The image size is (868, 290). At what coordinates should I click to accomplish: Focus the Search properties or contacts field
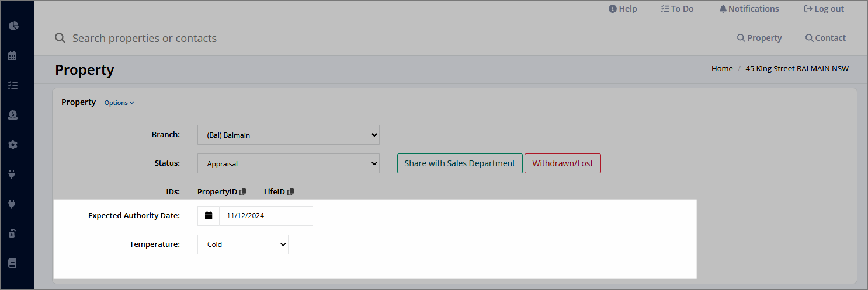pyautogui.click(x=144, y=38)
